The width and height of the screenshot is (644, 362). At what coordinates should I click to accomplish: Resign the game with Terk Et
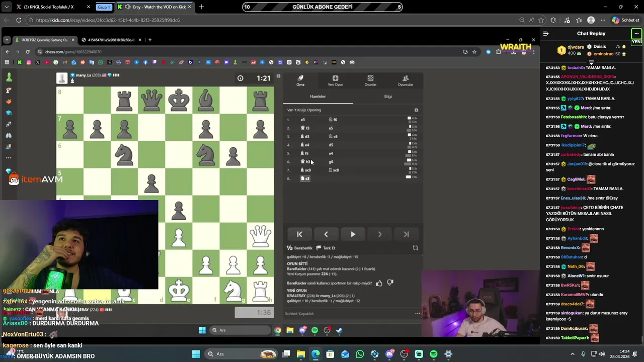pos(326,248)
